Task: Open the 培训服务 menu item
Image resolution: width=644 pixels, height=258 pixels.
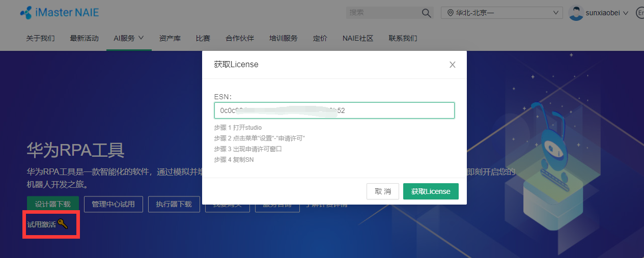Action: point(284,38)
